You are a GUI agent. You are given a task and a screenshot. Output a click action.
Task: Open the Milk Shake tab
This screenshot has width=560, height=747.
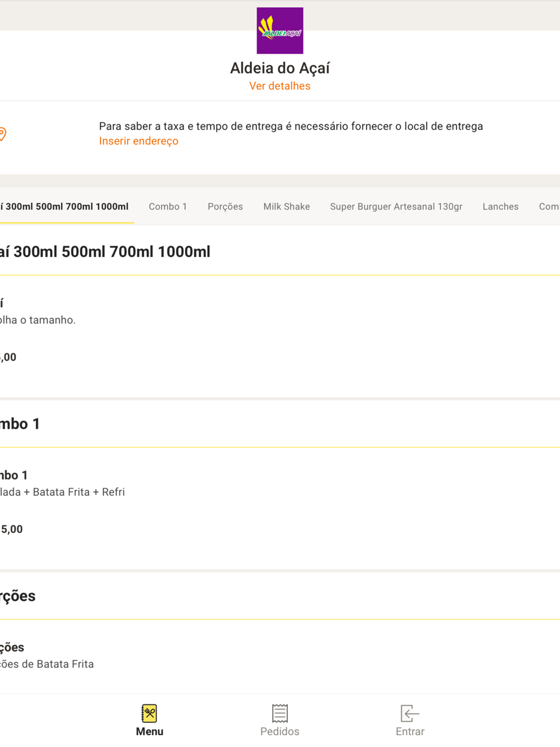(287, 207)
